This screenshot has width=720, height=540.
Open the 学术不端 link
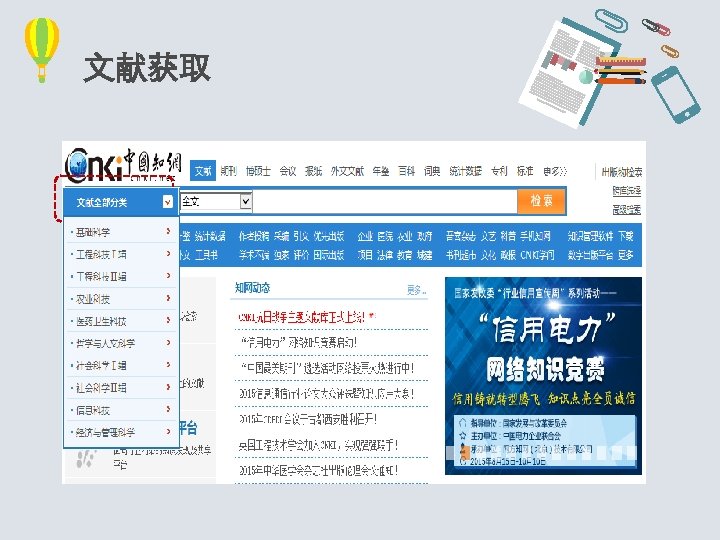coord(254,255)
